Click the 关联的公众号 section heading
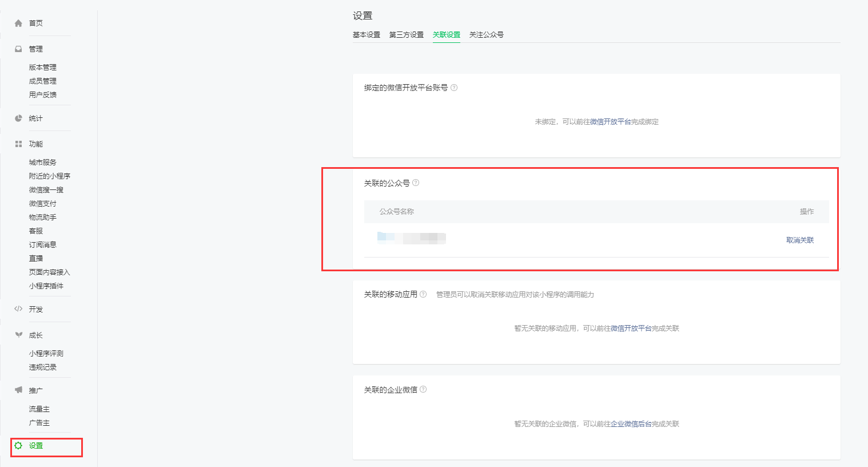The width and height of the screenshot is (868, 467). pyautogui.click(x=387, y=183)
